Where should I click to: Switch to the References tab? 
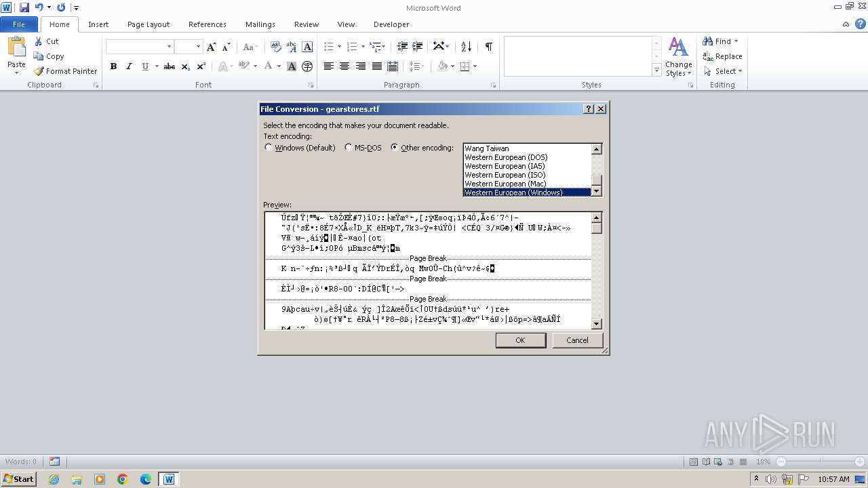tap(208, 24)
